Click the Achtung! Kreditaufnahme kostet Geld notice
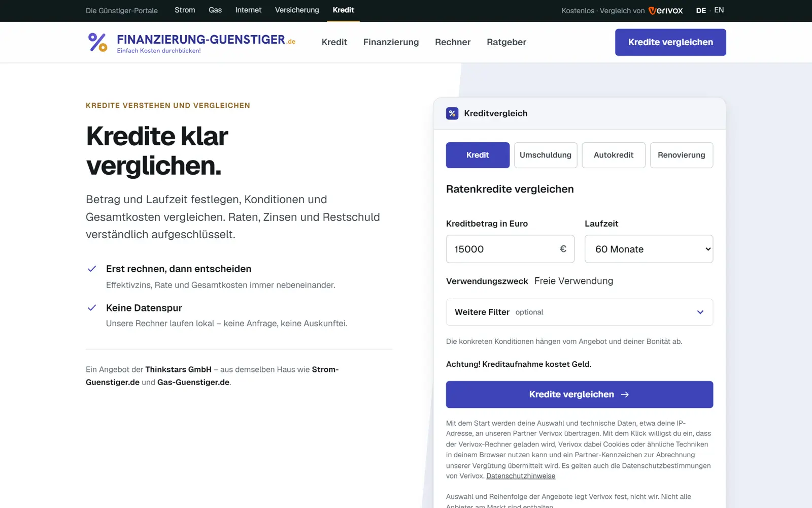Viewport: 812px width, 508px height. (x=519, y=364)
